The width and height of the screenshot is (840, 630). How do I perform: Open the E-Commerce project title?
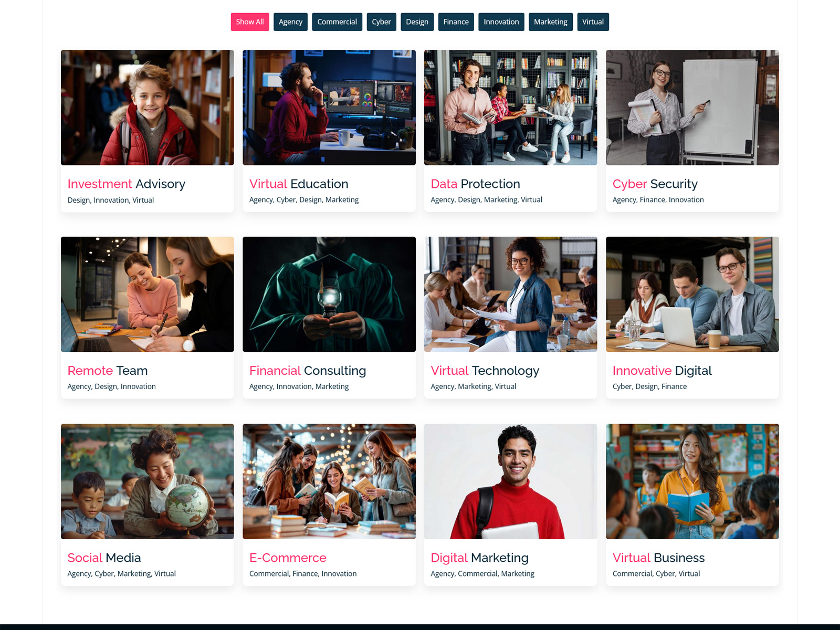click(x=288, y=558)
